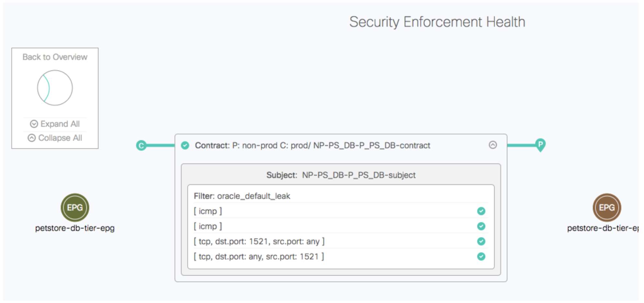Click status check for src.port 1521 rule
The height and width of the screenshot is (303, 644).
click(481, 257)
